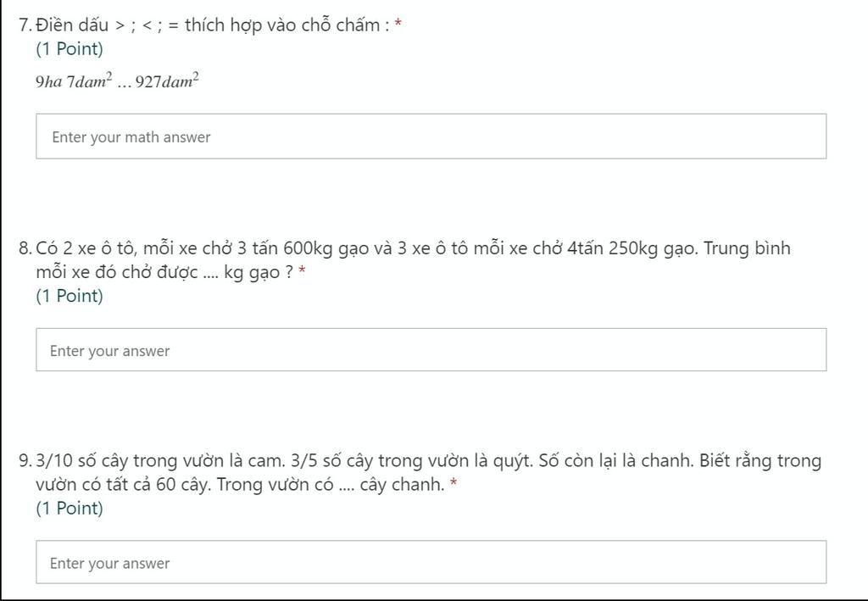The height and width of the screenshot is (601, 868).
Task: Click the red required asterisk on question 9
Action: (454, 485)
